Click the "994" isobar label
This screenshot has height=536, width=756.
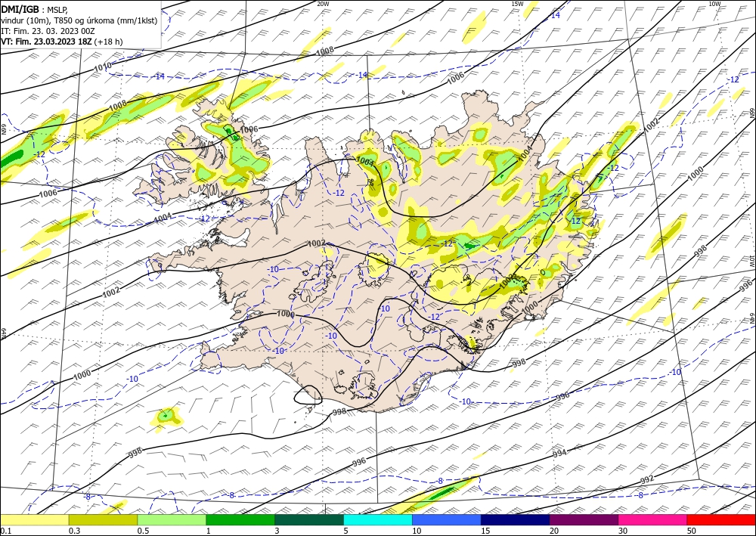559,454
